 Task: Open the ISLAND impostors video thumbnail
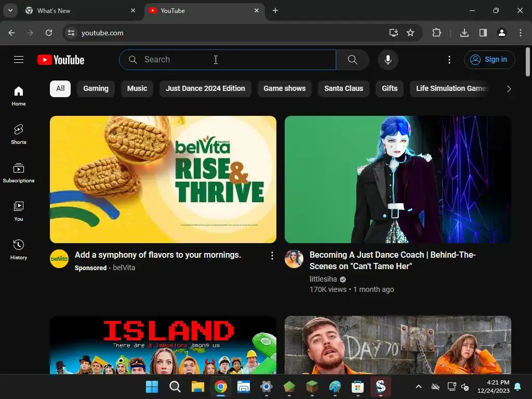click(163, 345)
